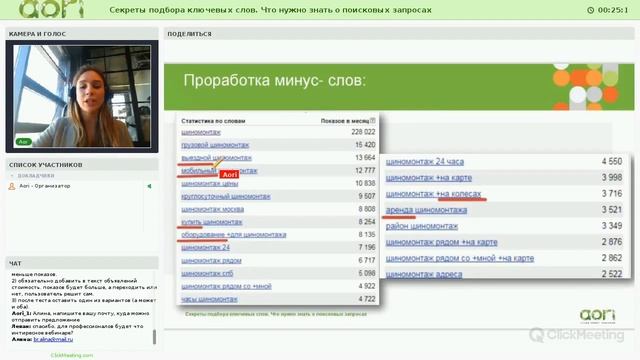Open the 'часы шиномонтаж' link
Image resolution: width=640 pixels, height=360 pixels.
[209, 299]
